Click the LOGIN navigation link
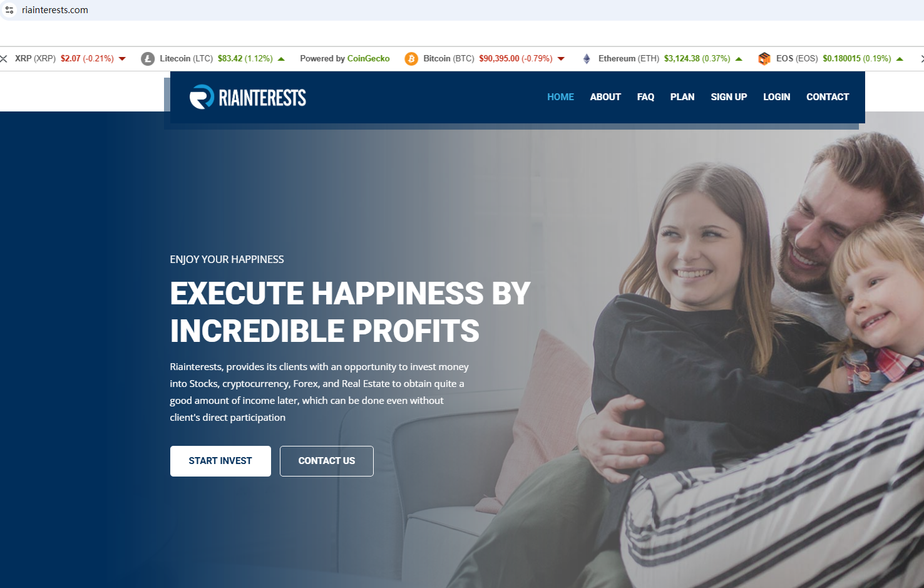924x588 pixels. point(776,97)
